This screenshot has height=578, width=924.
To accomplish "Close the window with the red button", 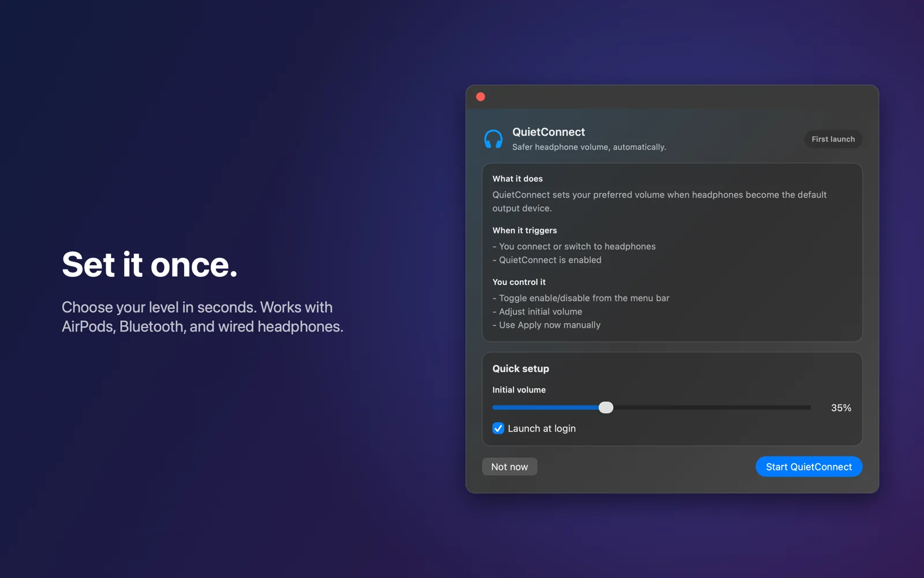I will pyautogui.click(x=480, y=97).
